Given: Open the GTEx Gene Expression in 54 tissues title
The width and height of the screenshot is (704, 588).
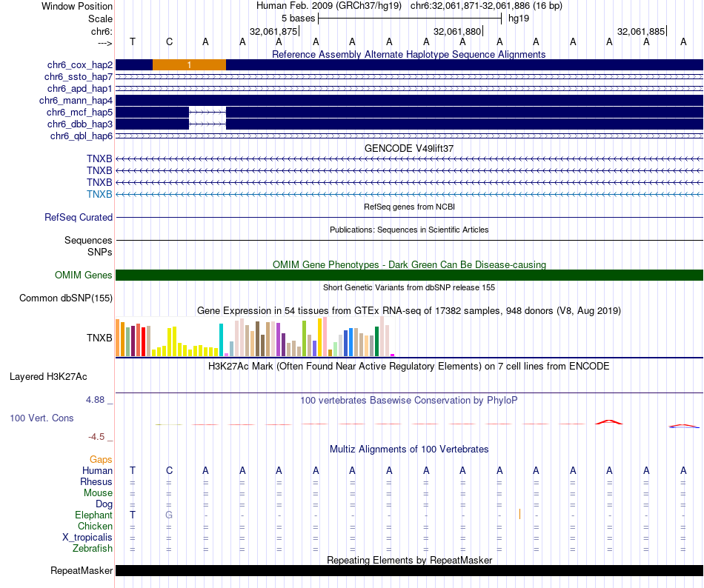Looking at the screenshot, I should click(409, 310).
